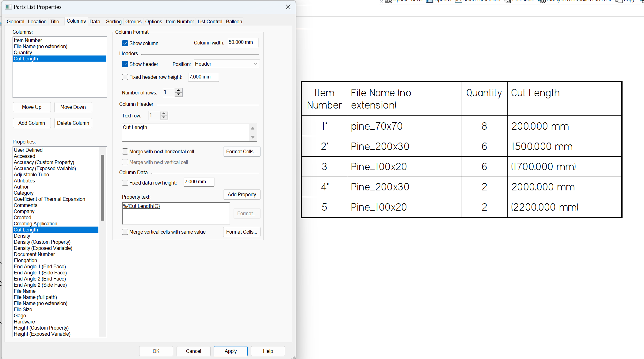Open the header Position dropdown

tap(227, 64)
